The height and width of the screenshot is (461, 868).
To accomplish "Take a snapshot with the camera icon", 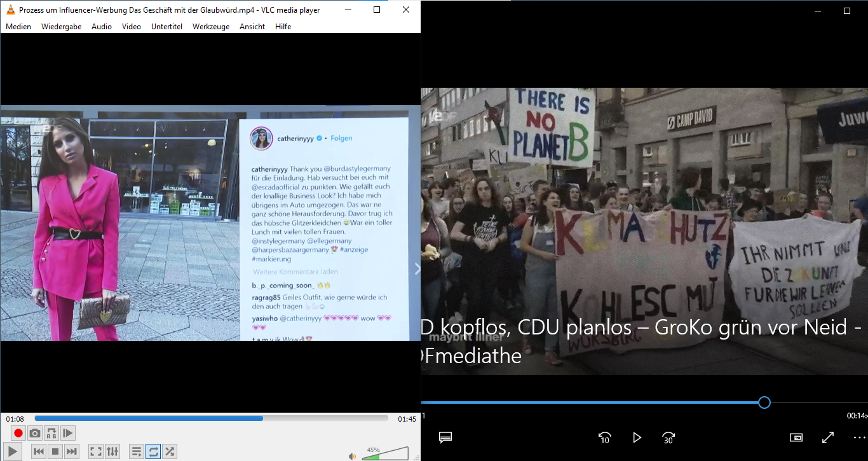I will [x=35, y=433].
